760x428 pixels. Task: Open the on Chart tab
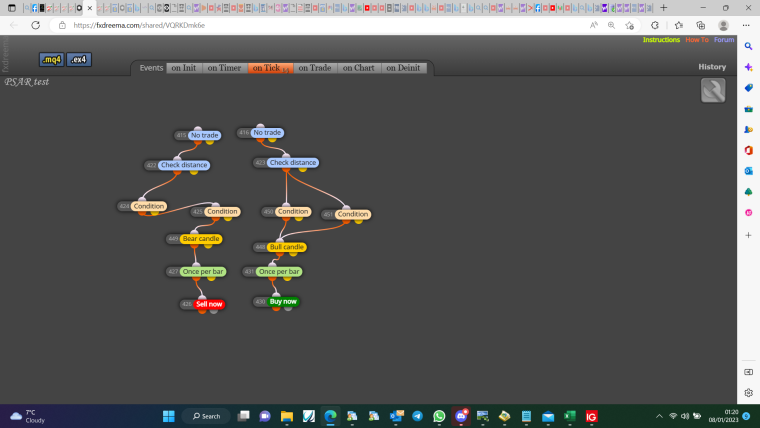coord(359,68)
